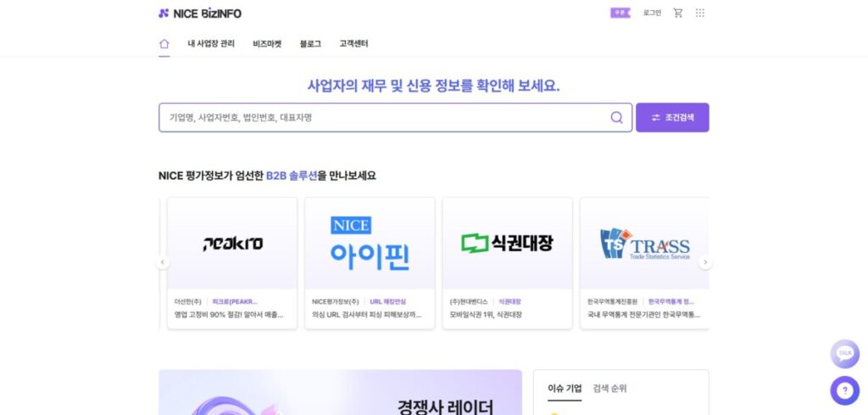Switch to the 검색 순위 tab
The image size is (868, 415).
point(609,389)
